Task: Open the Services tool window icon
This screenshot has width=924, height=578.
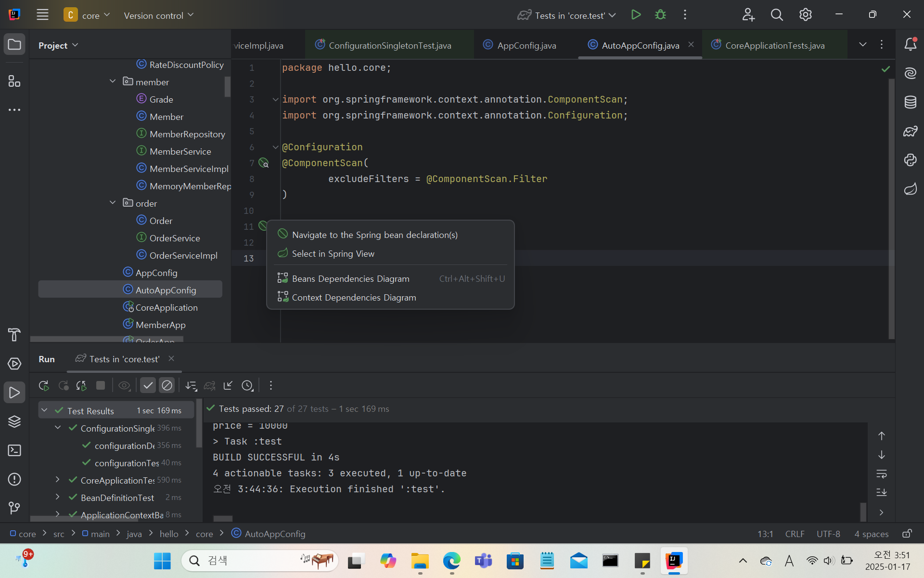Action: pos(14,364)
